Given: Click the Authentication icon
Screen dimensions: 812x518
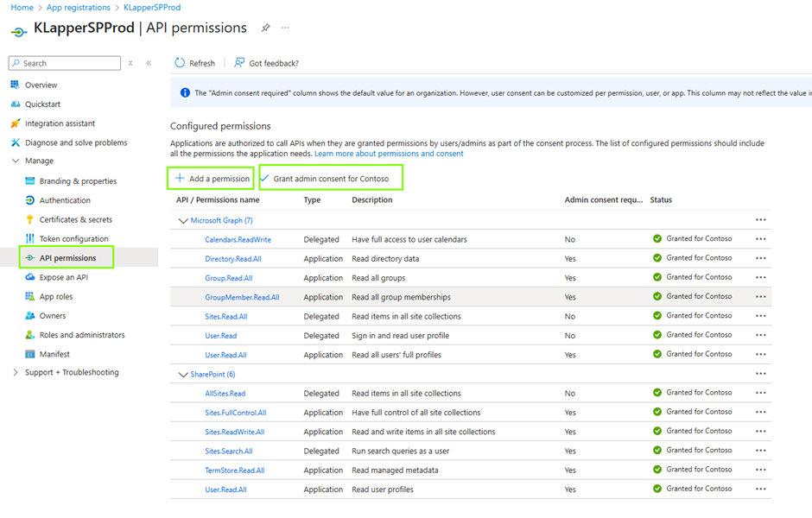Looking at the screenshot, I should [x=30, y=200].
